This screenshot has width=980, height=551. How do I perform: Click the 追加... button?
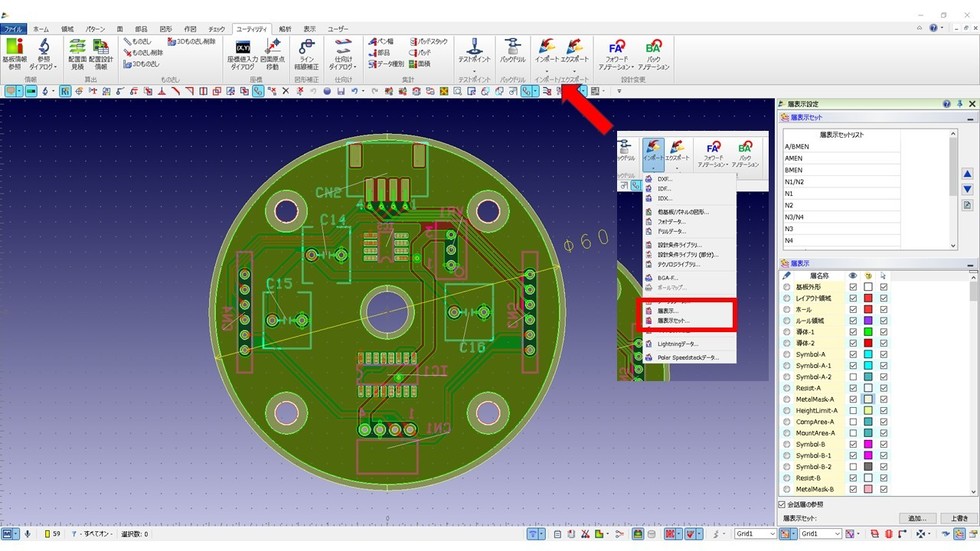click(x=913, y=519)
